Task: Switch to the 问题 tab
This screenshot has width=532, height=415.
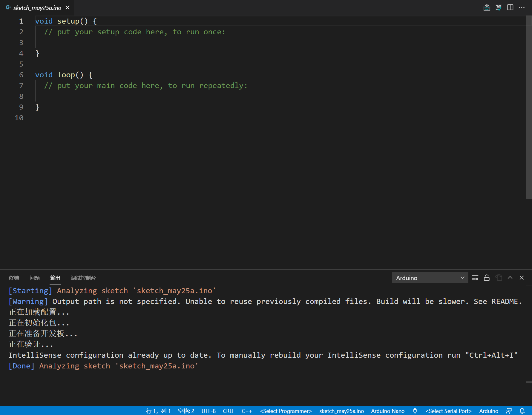Action: pyautogui.click(x=35, y=278)
